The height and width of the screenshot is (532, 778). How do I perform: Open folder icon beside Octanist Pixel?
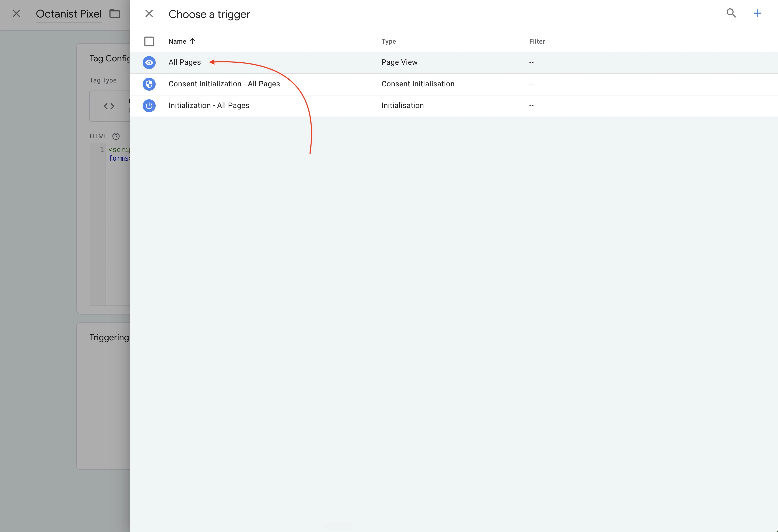(115, 14)
